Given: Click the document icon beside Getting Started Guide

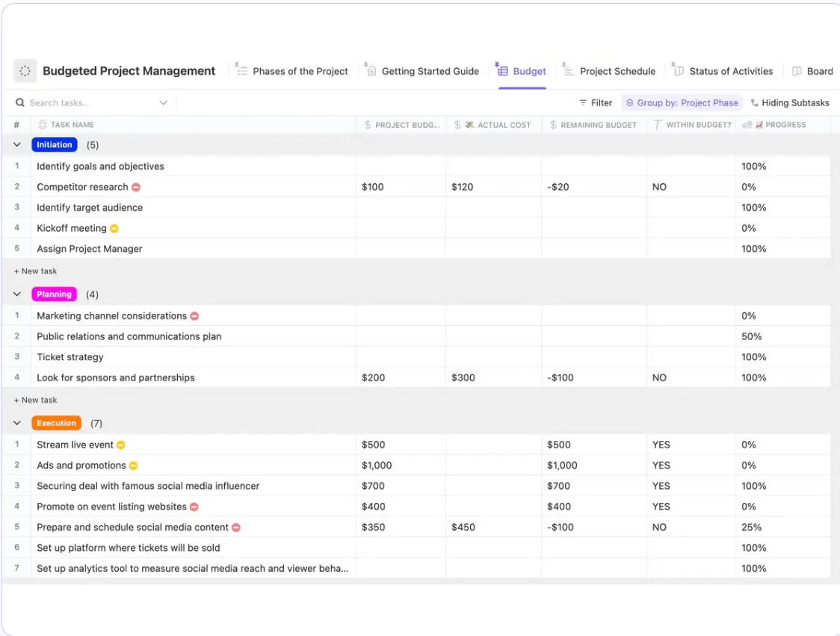Looking at the screenshot, I should (x=371, y=70).
